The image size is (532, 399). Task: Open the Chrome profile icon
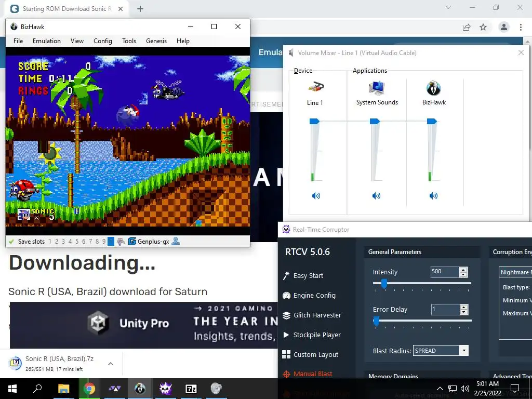[504, 27]
